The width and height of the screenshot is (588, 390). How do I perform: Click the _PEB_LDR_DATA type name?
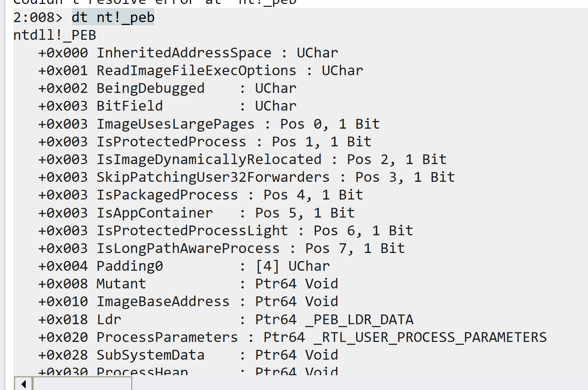(x=359, y=320)
